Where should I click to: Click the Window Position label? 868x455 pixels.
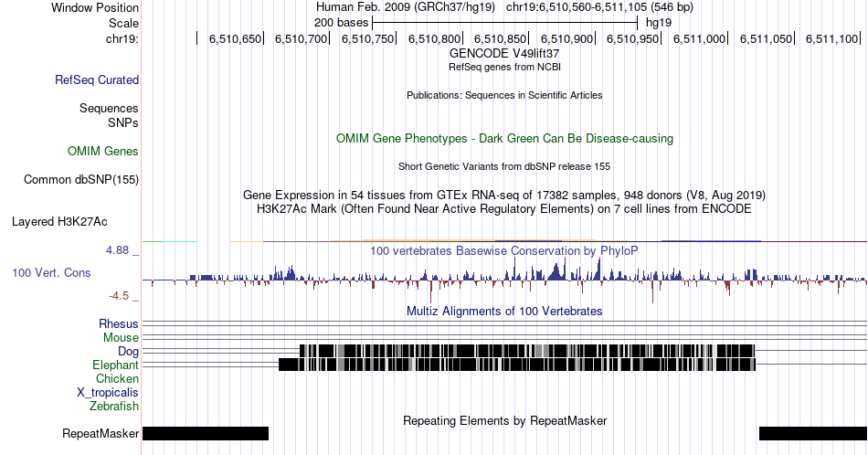pos(95,7)
